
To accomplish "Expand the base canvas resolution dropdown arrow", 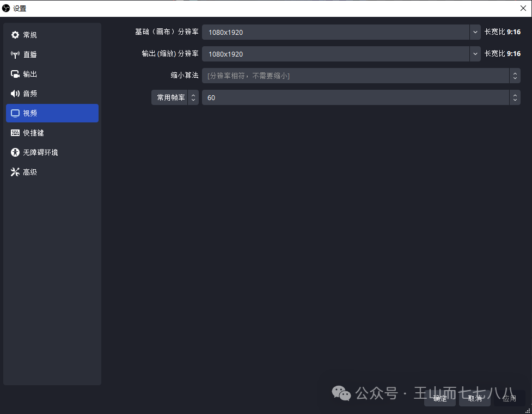I will coord(475,32).
